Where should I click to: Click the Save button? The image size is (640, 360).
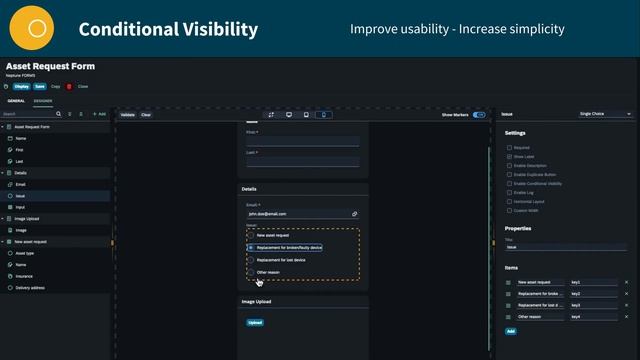coord(40,87)
